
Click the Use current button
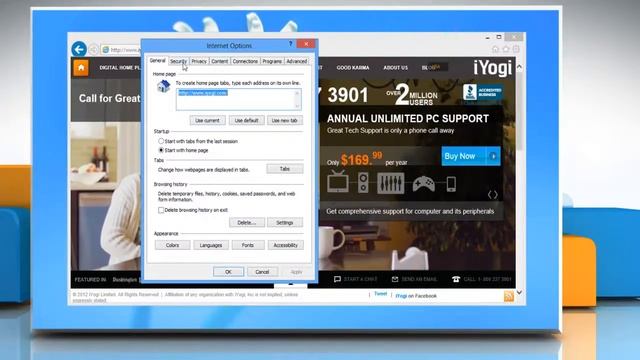207,120
